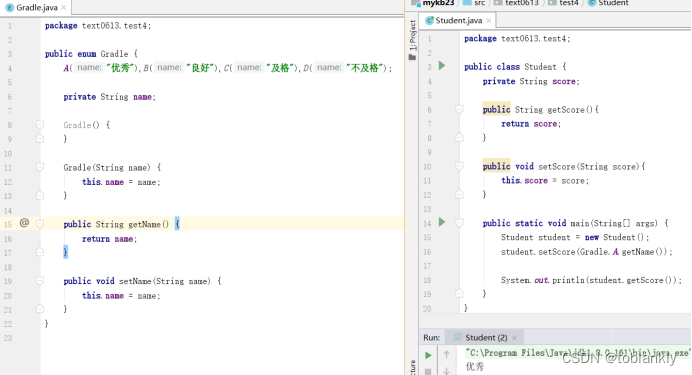Viewport: 692px width, 375px height.
Task: Click the fold end marker on Gradle line 17
Action: click(x=40, y=252)
